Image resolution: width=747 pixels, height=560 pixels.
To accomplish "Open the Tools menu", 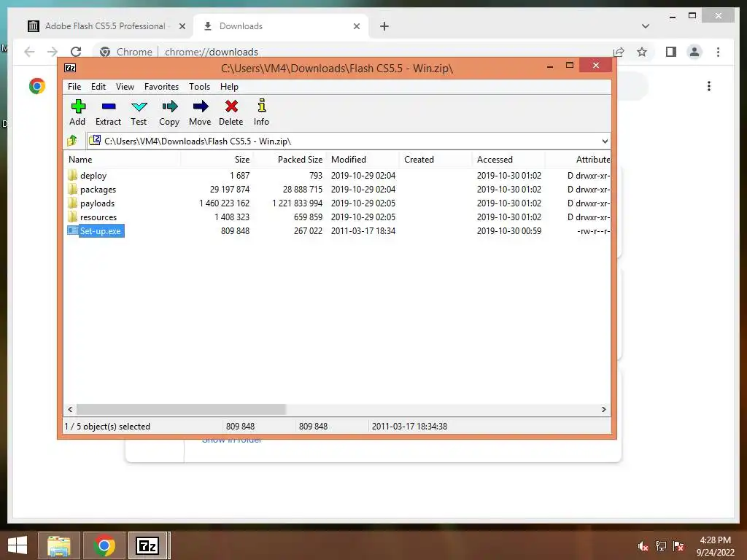I will pyautogui.click(x=199, y=87).
